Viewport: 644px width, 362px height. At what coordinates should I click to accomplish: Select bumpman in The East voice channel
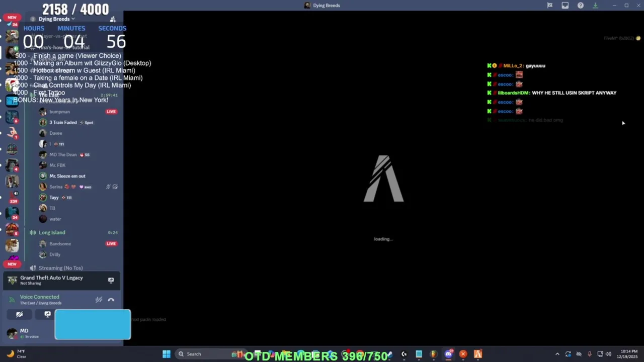(59, 112)
